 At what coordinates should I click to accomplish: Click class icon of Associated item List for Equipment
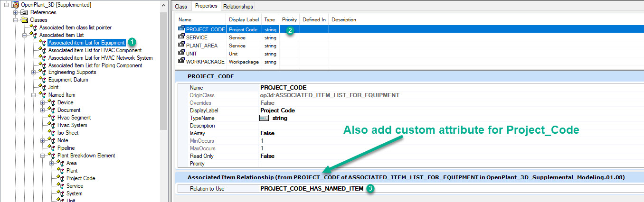click(42, 43)
